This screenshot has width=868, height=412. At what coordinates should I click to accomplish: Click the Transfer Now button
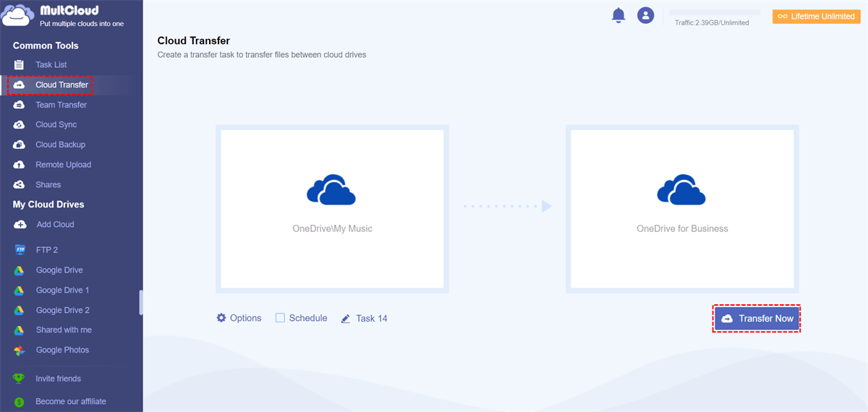[757, 318]
